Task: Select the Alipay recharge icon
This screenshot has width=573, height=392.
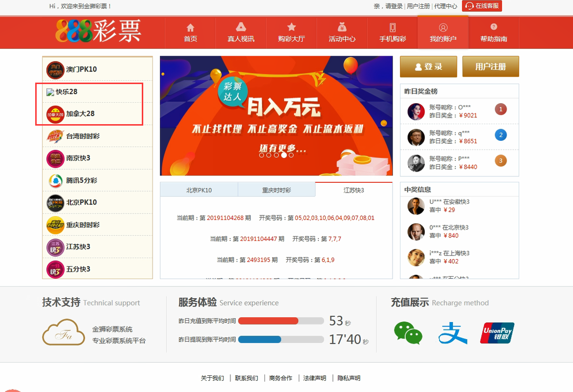Action: (452, 333)
